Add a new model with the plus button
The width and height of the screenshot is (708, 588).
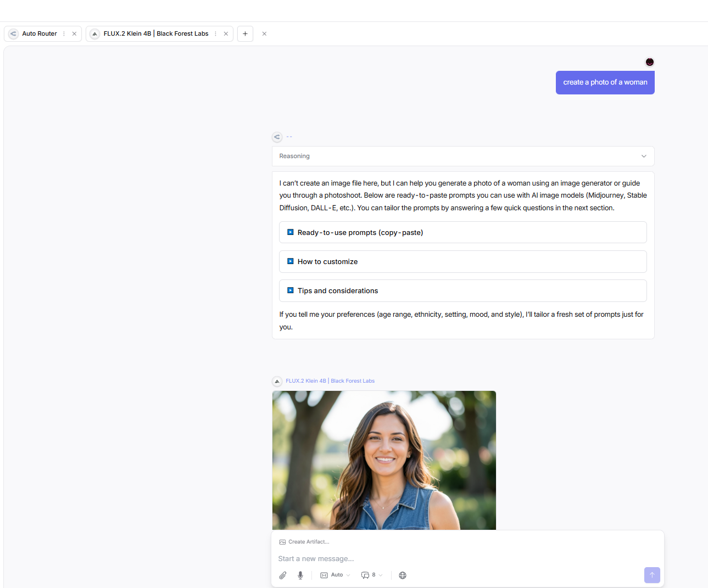point(245,33)
